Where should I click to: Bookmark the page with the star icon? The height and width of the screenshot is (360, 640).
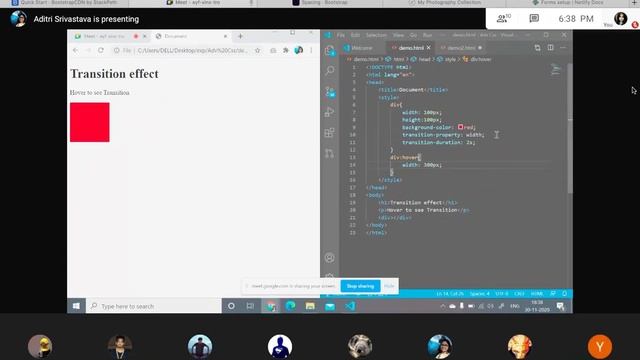258,51
